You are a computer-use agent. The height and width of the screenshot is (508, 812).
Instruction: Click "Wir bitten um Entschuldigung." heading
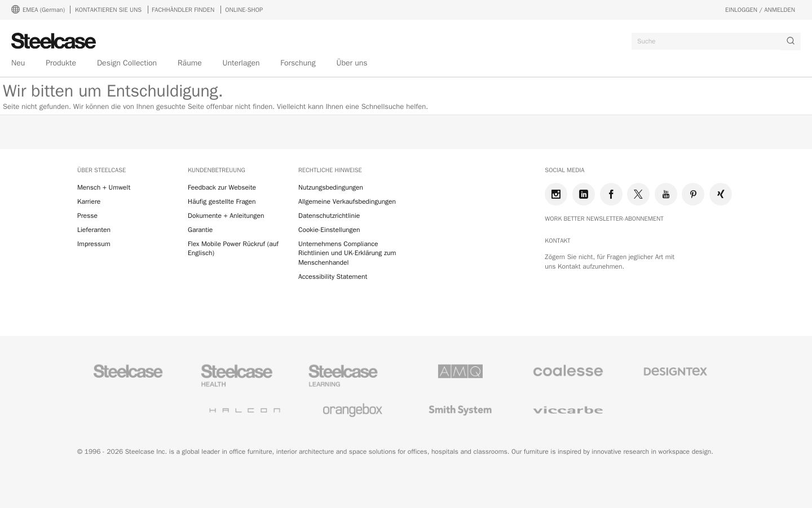(113, 91)
